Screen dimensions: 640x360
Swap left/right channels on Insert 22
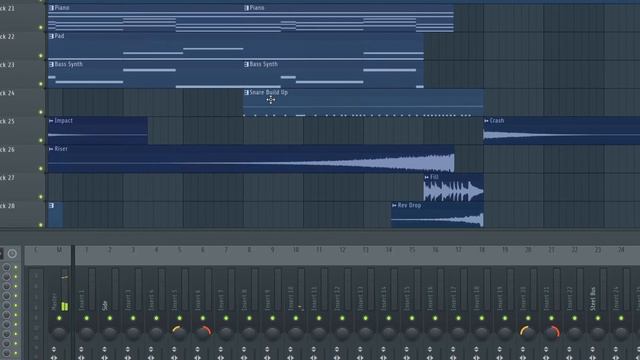[569, 358]
